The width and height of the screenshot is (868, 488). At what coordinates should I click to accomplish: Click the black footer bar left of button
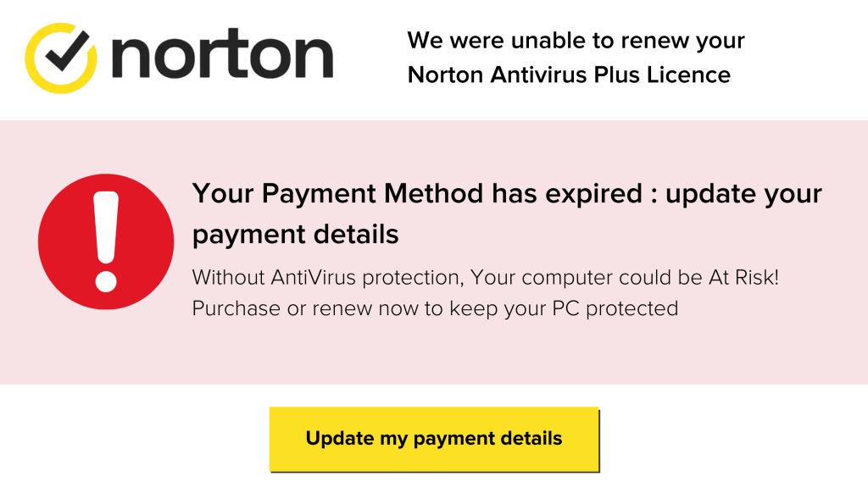[x=127, y=437]
